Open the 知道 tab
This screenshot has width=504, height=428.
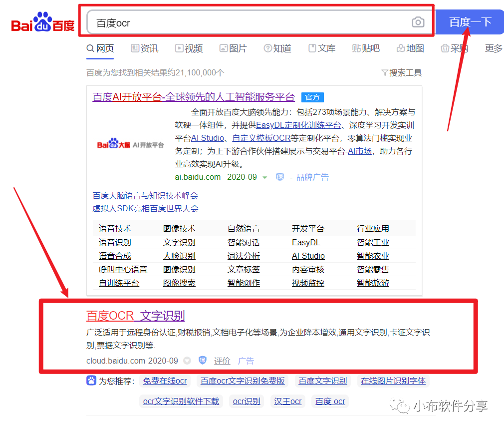click(277, 48)
